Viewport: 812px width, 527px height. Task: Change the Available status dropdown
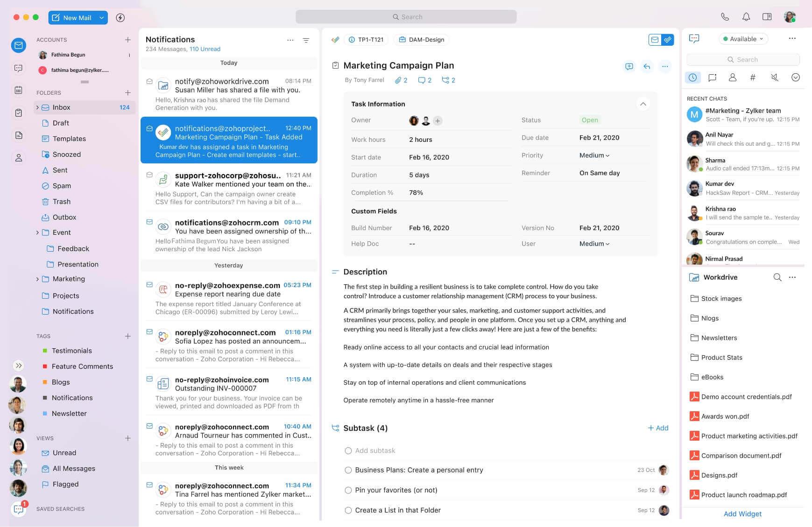point(743,39)
